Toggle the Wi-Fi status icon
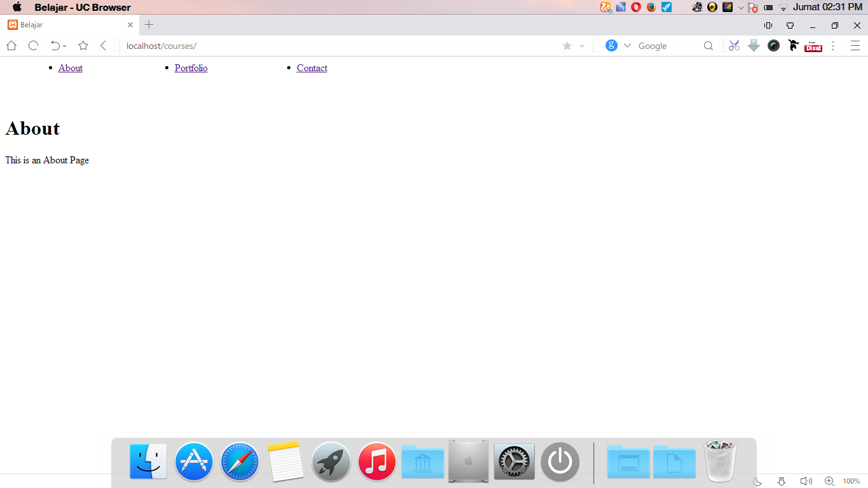Viewport: 868px width, 488px height. coord(783,7)
